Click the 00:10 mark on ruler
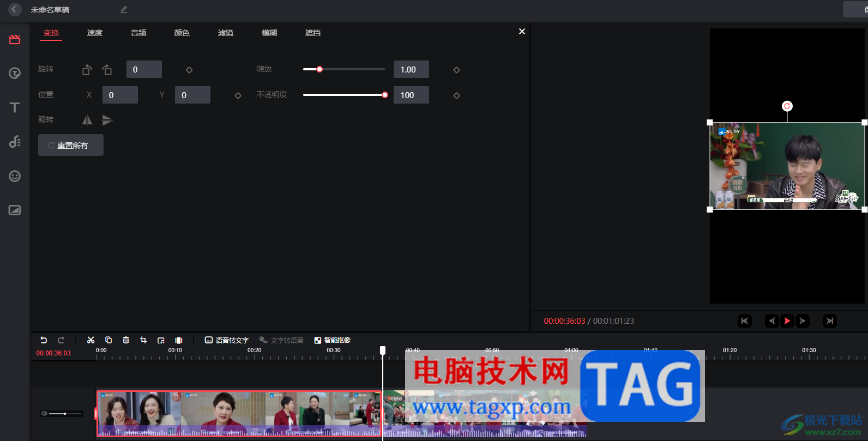Image resolution: width=868 pixels, height=441 pixels. point(175,351)
